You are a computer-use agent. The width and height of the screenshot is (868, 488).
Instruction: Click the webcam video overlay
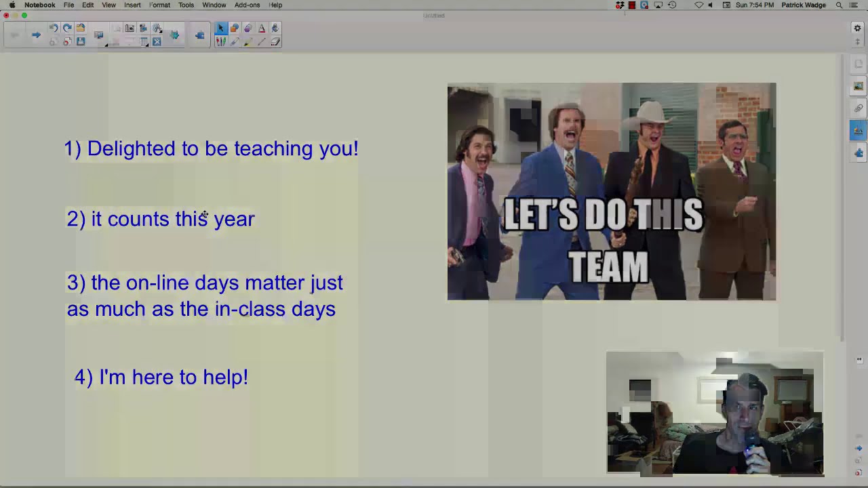click(715, 413)
